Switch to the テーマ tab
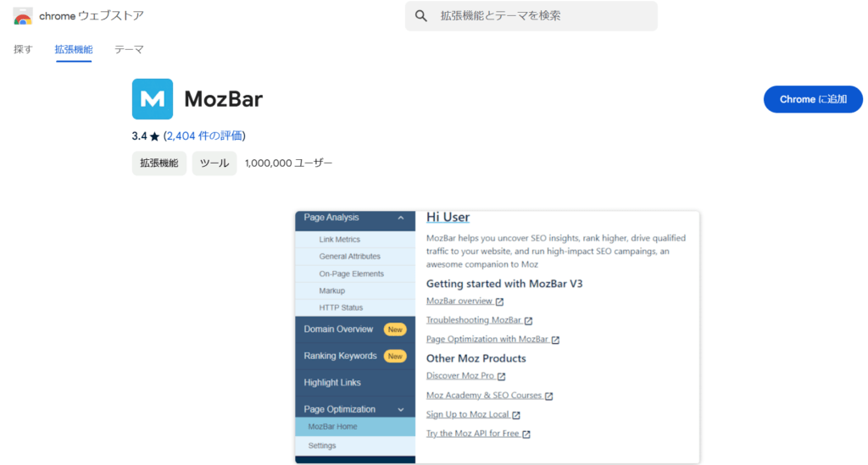The height and width of the screenshot is (465, 868). click(129, 49)
